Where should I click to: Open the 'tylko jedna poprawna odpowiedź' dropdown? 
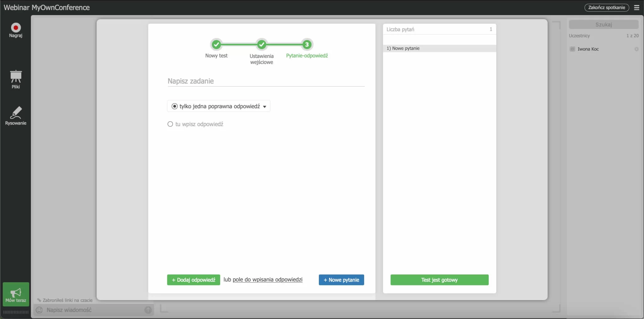[x=265, y=106]
